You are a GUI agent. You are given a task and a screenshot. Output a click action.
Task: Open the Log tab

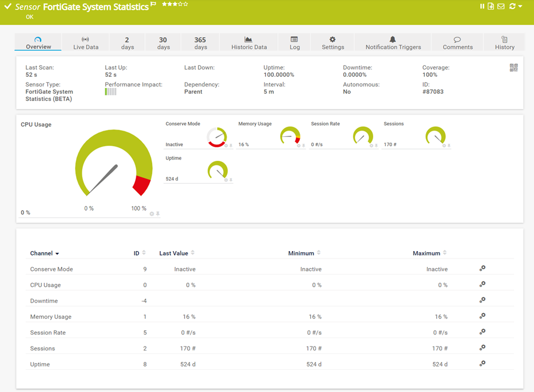pos(294,43)
